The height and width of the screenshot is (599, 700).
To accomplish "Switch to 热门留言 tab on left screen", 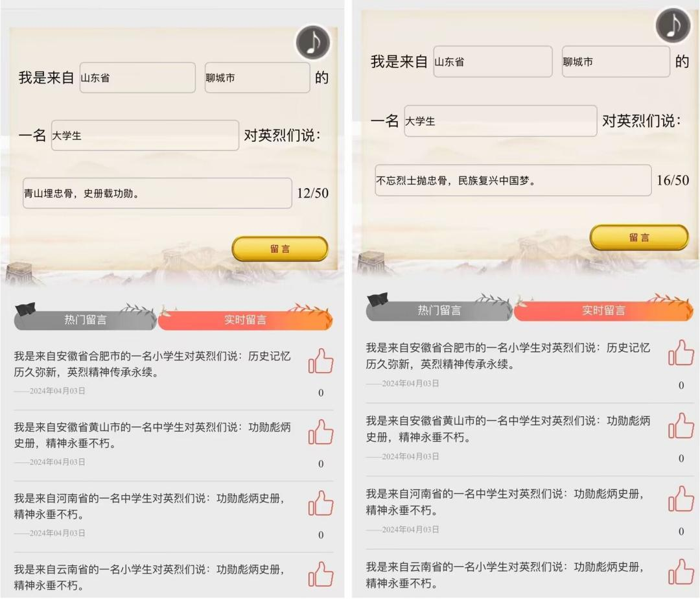I will (x=85, y=320).
